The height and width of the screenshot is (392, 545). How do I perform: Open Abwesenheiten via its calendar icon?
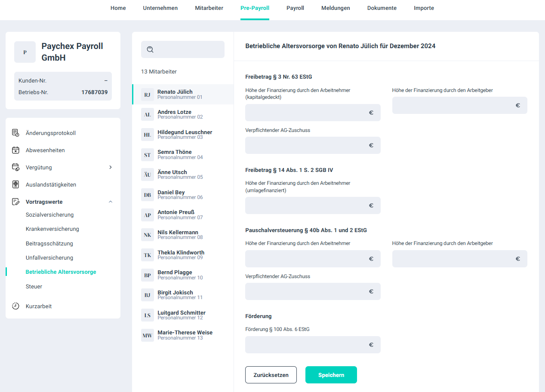[15, 150]
